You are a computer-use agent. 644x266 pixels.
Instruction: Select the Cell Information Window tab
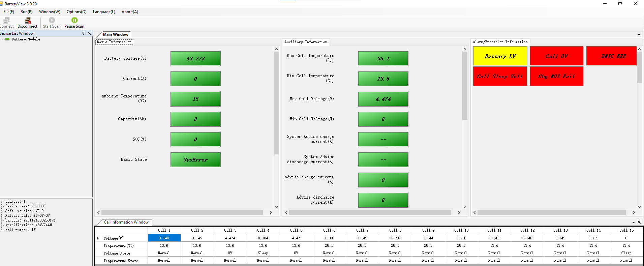126,222
